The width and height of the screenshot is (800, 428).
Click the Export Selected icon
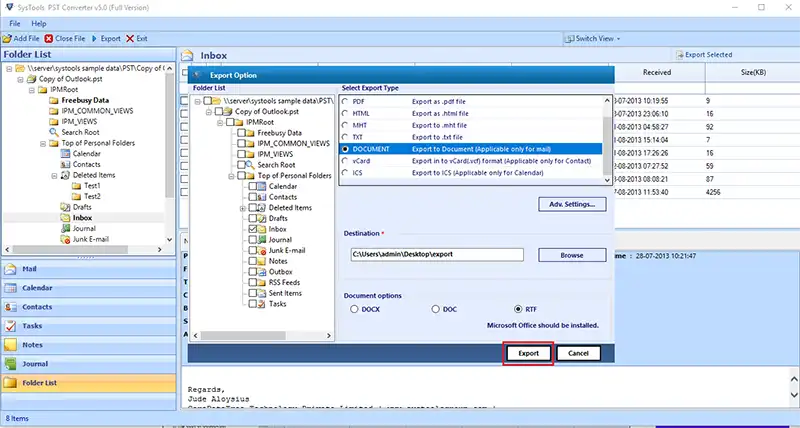click(x=680, y=55)
